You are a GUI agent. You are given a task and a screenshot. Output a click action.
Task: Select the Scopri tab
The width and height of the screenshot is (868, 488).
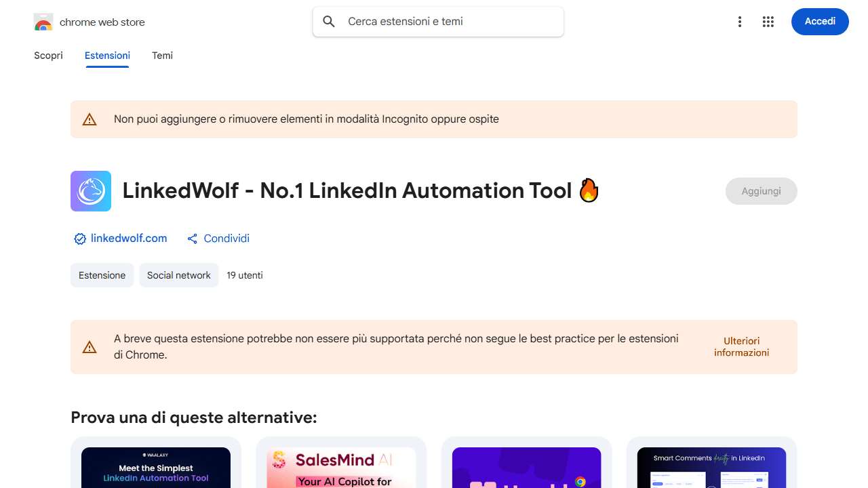point(48,56)
